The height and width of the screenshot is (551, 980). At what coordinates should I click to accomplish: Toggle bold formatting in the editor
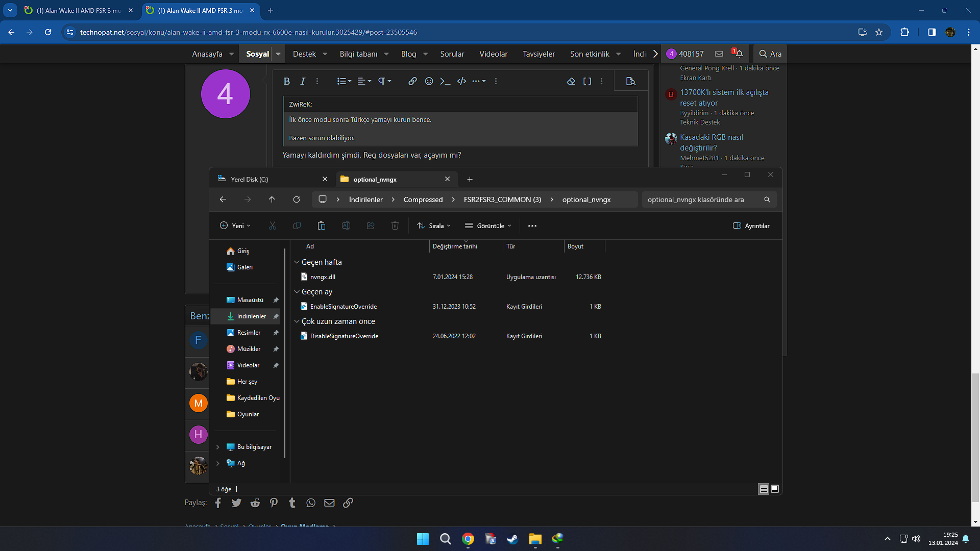(286, 81)
